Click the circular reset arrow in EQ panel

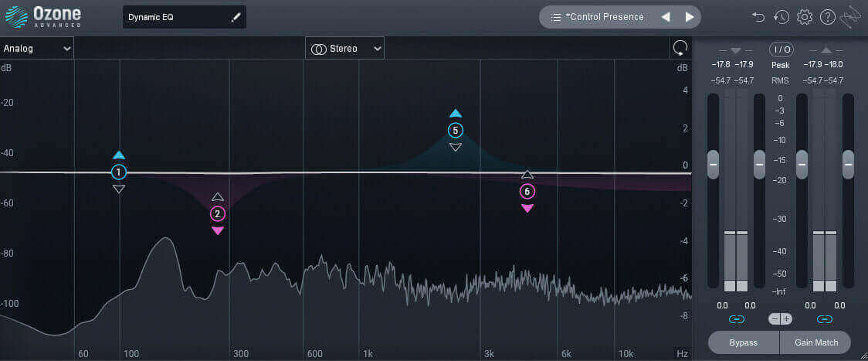pos(680,49)
